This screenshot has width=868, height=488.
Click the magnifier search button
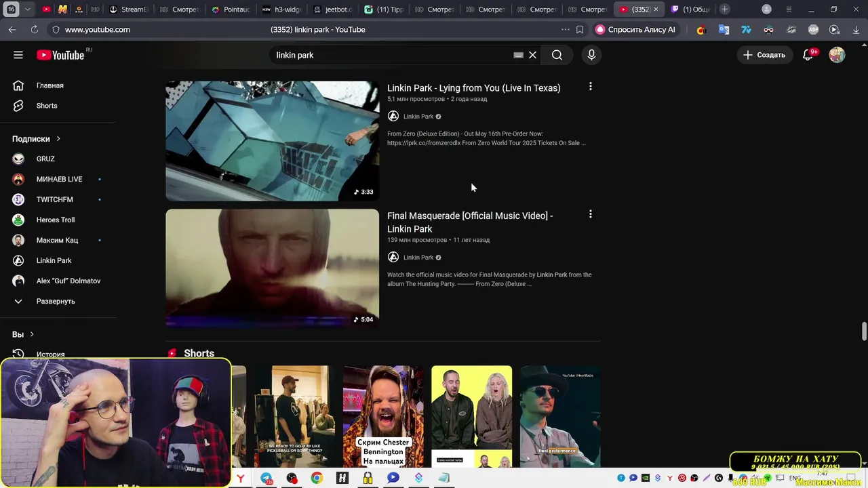tap(557, 55)
